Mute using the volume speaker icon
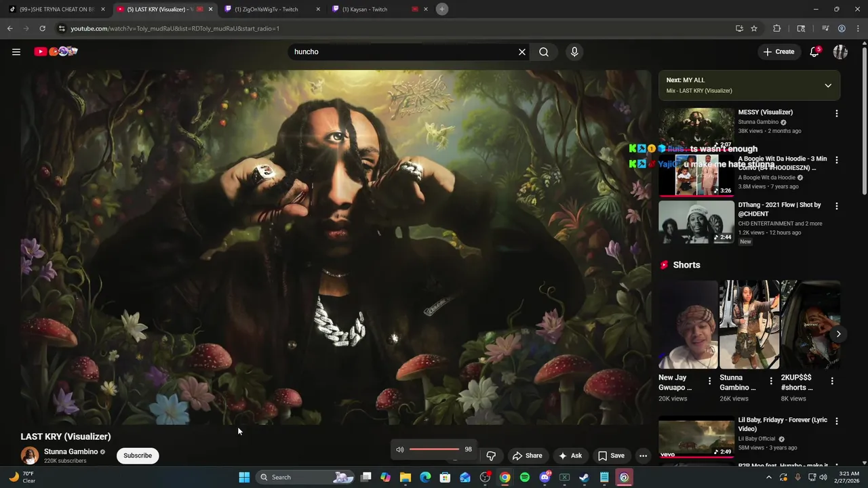The width and height of the screenshot is (868, 488). click(400, 449)
